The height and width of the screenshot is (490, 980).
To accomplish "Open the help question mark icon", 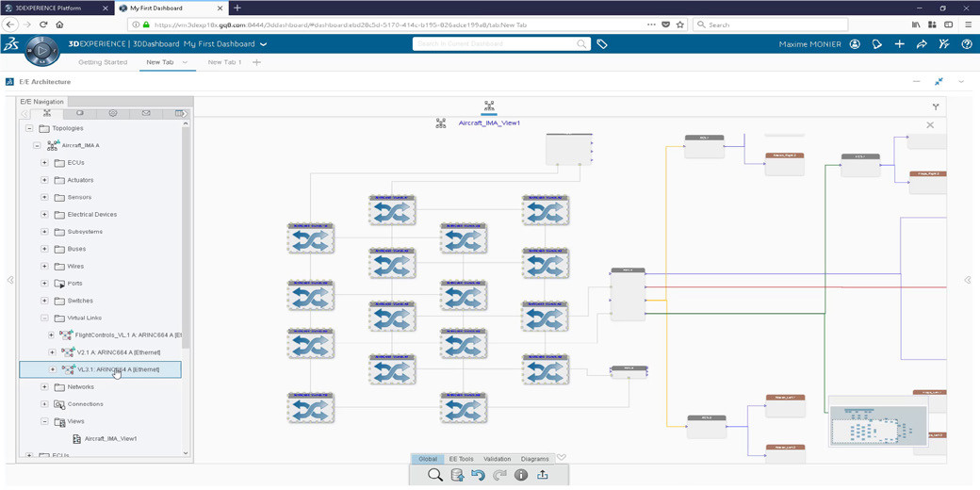I will (x=967, y=44).
